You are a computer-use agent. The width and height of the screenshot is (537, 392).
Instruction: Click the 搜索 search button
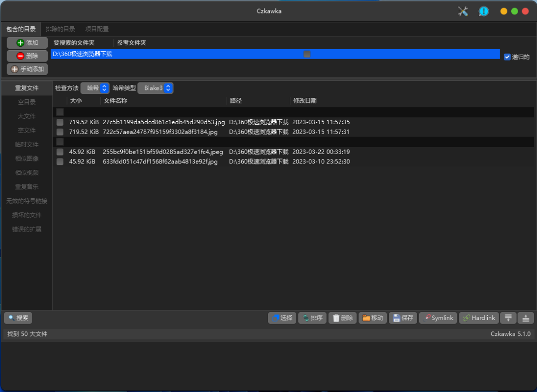pyautogui.click(x=18, y=318)
